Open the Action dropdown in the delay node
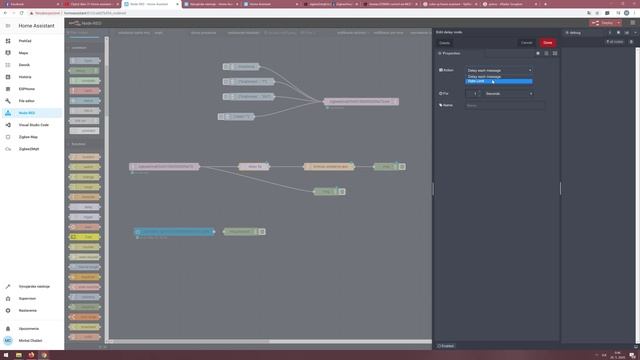The image size is (640, 360). (499, 70)
